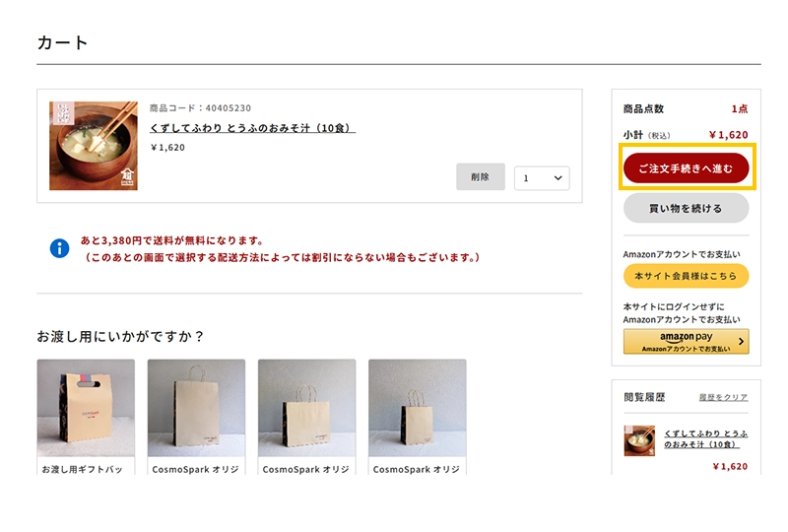This screenshot has width=788, height=532.
Task: Select the last CosmoSpark paper bag thumbnail
Action: click(418, 408)
